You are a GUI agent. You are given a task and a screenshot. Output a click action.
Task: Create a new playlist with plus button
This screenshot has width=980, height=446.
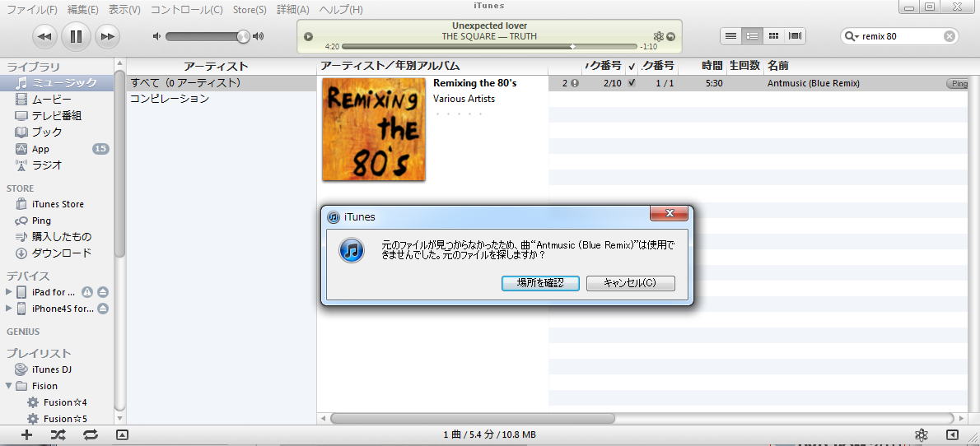(26, 435)
